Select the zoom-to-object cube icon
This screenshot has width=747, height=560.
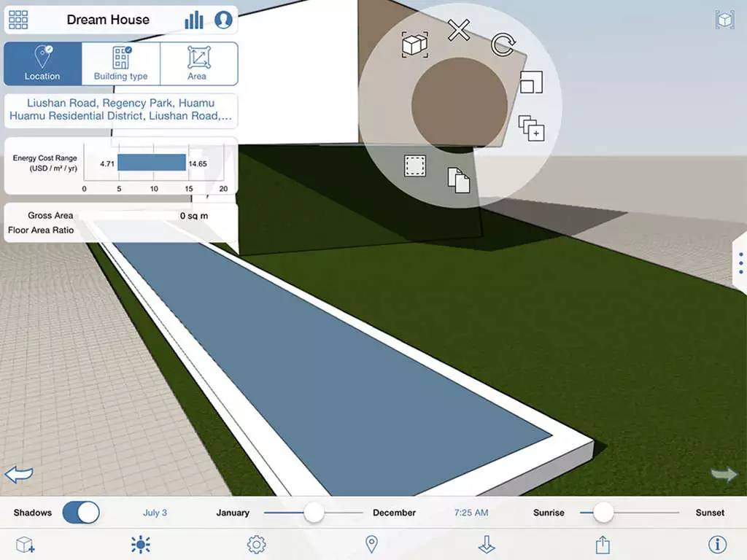point(414,45)
